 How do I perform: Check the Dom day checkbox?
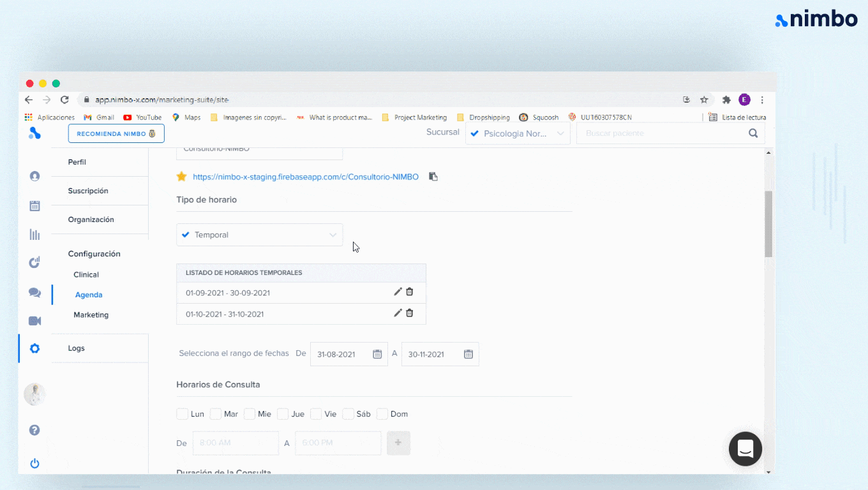pos(381,413)
